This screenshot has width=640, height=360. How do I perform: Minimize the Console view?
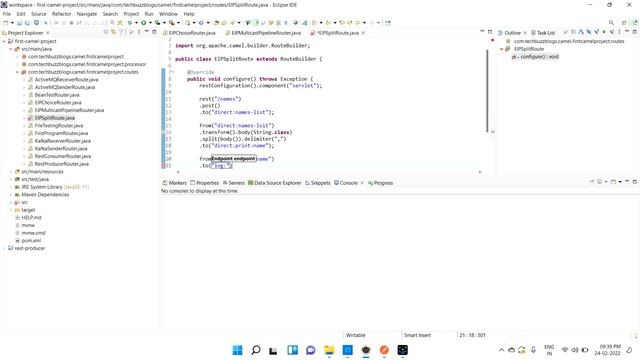627,182
